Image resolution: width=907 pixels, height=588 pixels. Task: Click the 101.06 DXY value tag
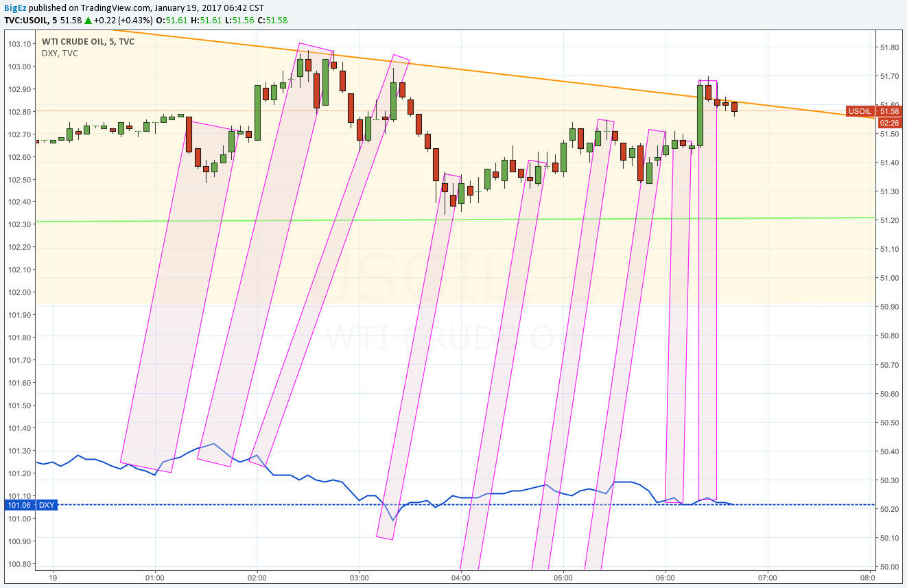(x=20, y=505)
